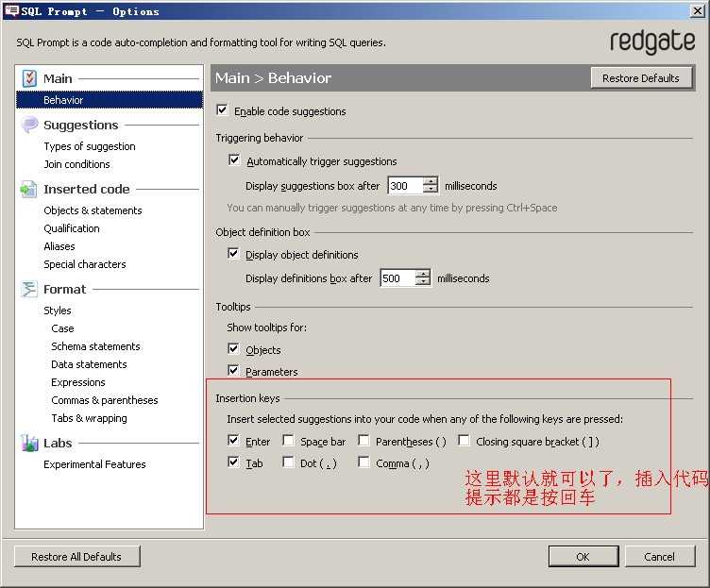Open Aliases settings page
The height and width of the screenshot is (588, 710).
tap(59, 246)
